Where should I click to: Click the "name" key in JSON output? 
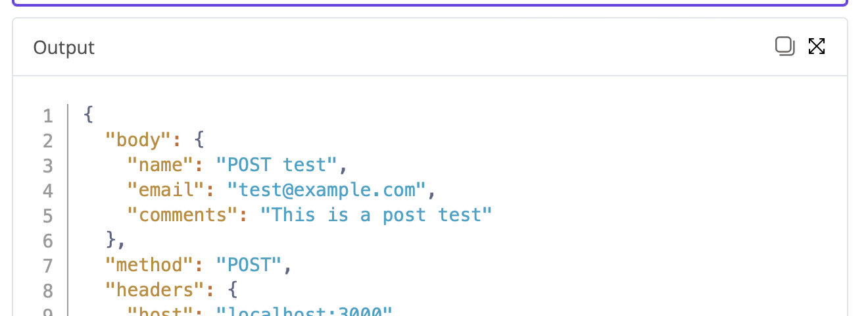160,165
